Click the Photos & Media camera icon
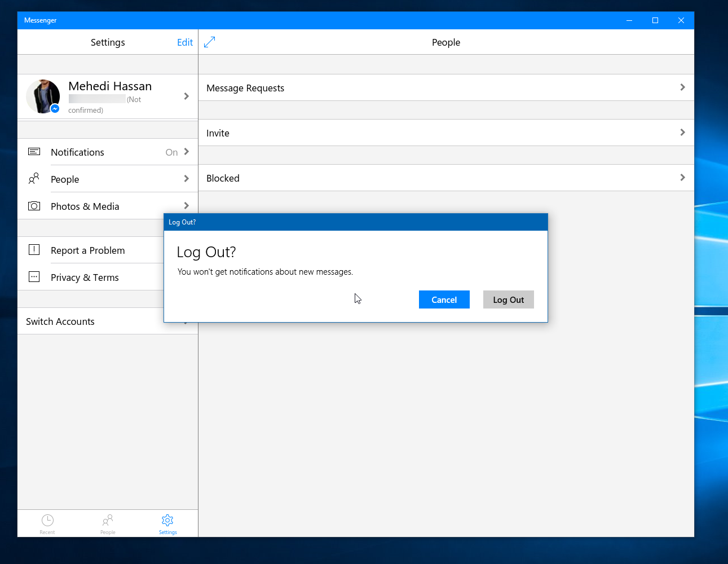The height and width of the screenshot is (564, 728). [34, 206]
